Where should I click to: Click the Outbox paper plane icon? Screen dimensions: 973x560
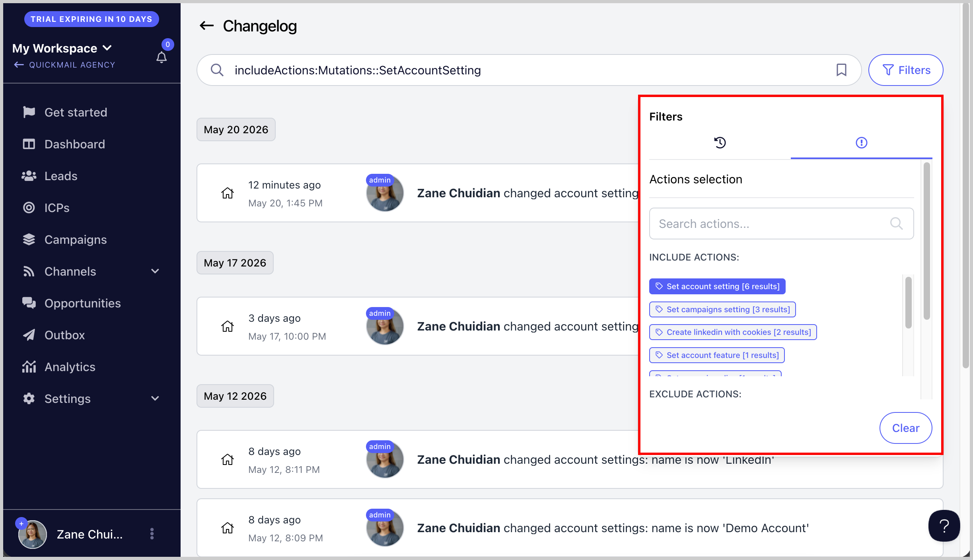click(29, 335)
